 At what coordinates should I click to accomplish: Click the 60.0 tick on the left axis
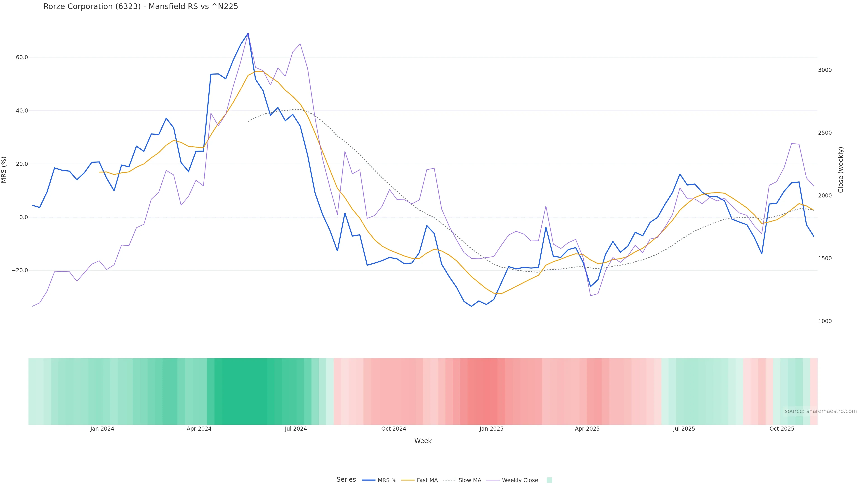tap(22, 57)
